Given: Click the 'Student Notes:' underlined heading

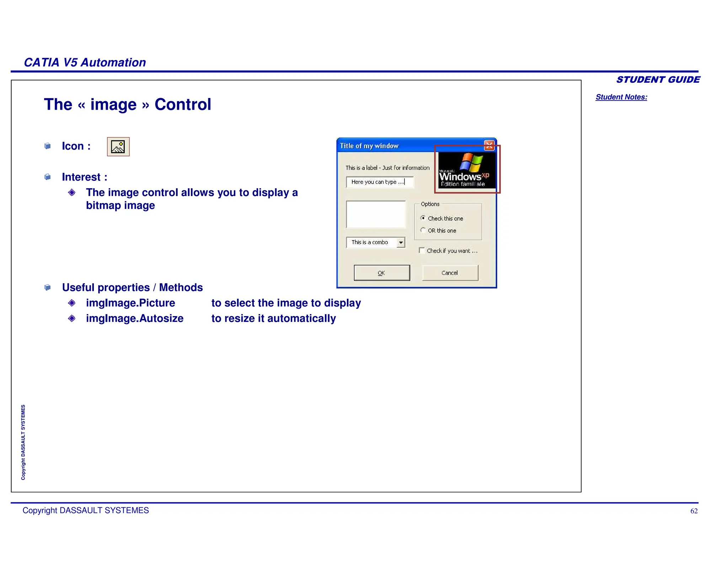Looking at the screenshot, I should [621, 97].
